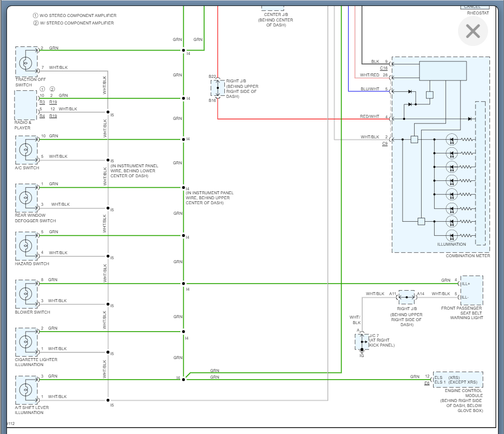The height and width of the screenshot is (434, 504).
Task: Close the wiring diagram viewer
Action: pyautogui.click(x=473, y=31)
